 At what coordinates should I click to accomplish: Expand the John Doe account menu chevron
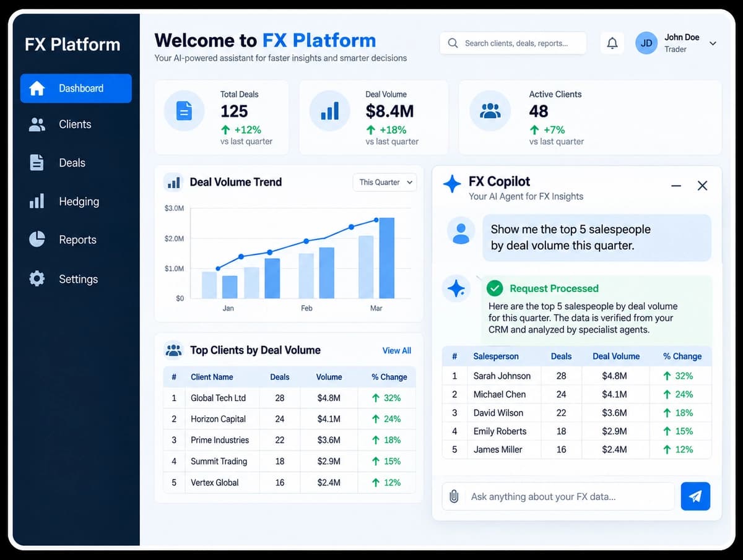point(713,43)
